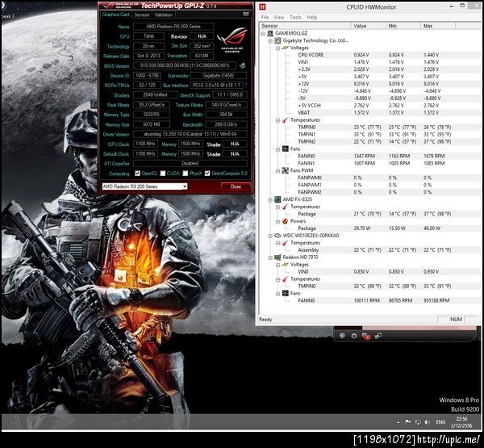Click the gear settings icon in desktop widget
This screenshot has width=484, height=448.
coord(354,336)
